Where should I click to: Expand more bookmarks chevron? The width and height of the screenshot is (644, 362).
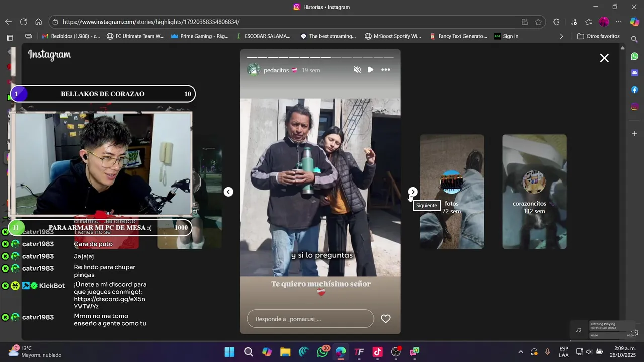pyautogui.click(x=561, y=36)
